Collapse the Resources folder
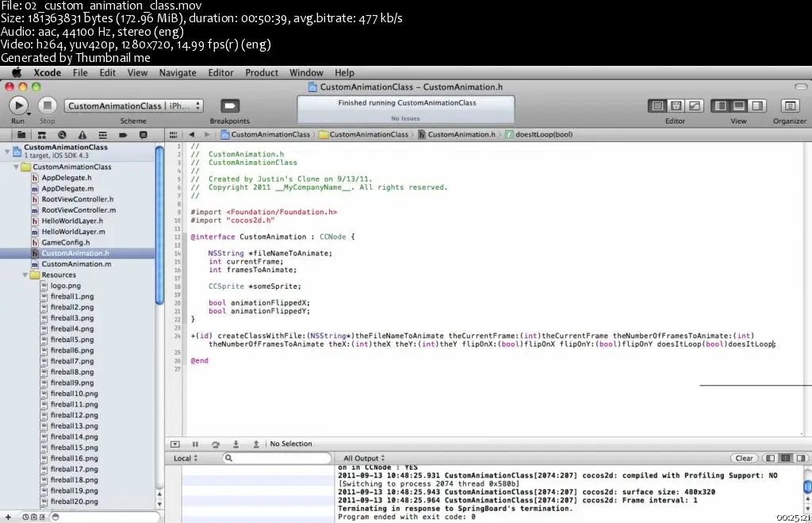 coord(25,275)
